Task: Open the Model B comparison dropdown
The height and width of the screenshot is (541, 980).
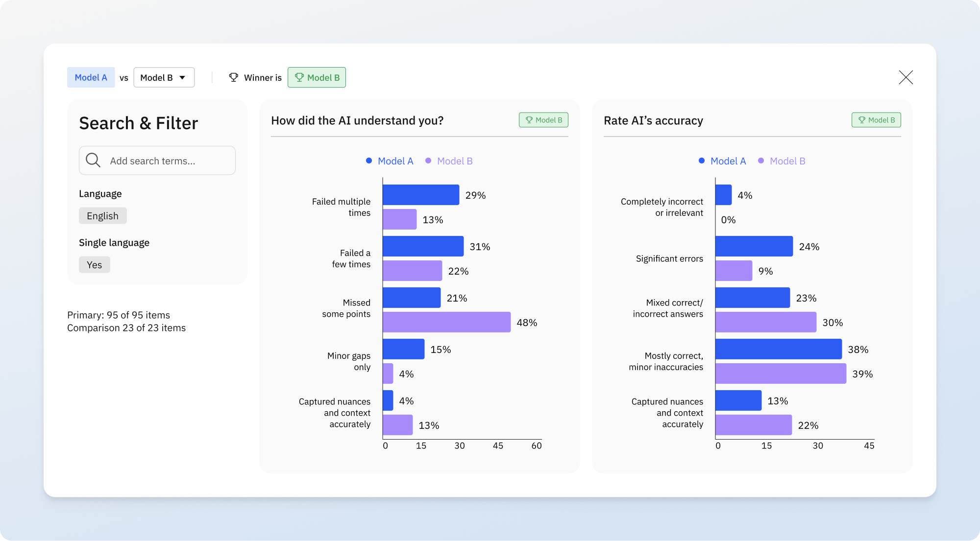Action: click(x=164, y=77)
